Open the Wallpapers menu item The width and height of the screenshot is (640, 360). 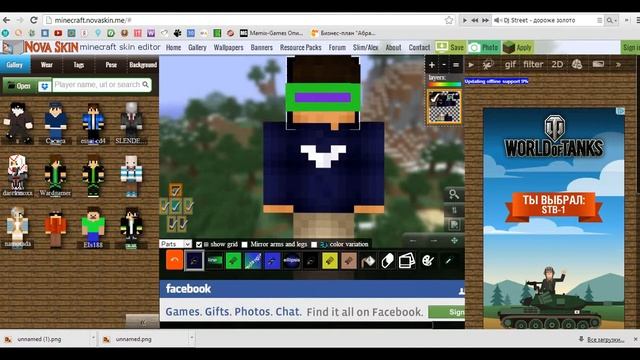[x=229, y=48]
